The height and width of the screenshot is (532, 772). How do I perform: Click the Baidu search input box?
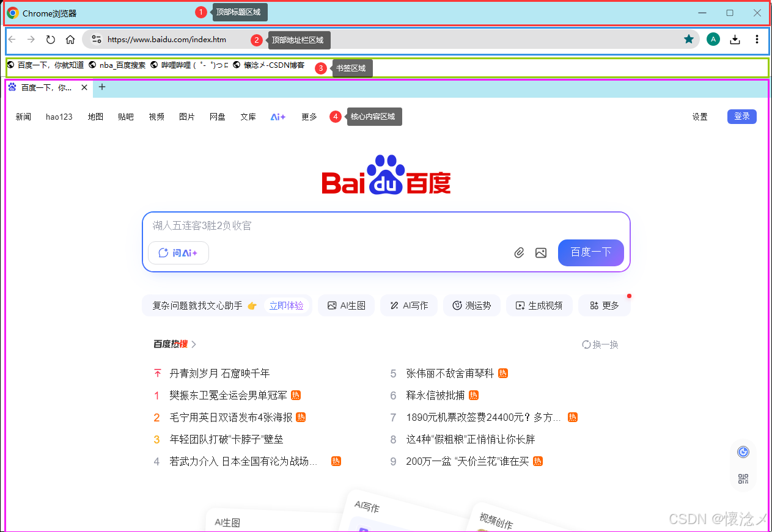[x=386, y=226]
